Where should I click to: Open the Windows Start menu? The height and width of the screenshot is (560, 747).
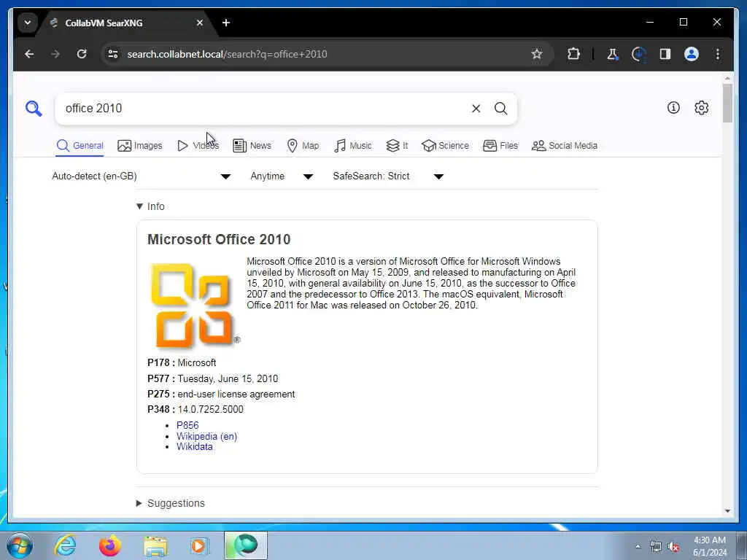click(x=20, y=545)
